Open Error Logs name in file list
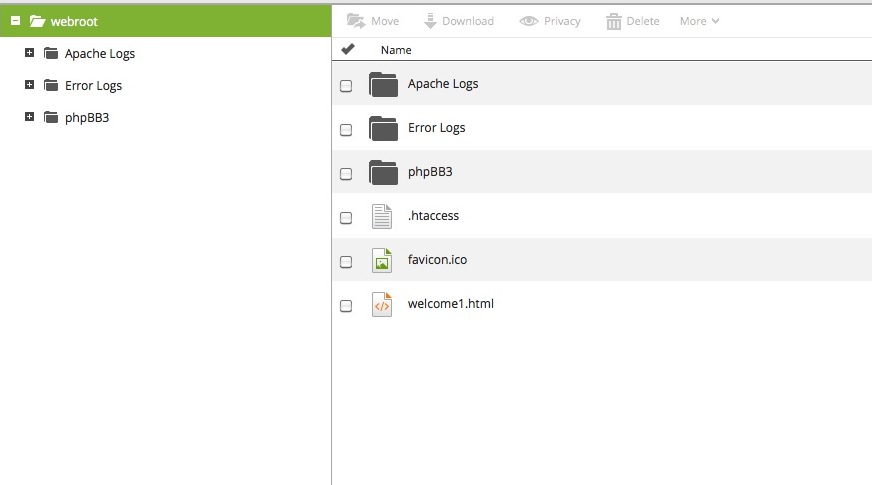Viewport: 872px width, 485px height. (437, 128)
